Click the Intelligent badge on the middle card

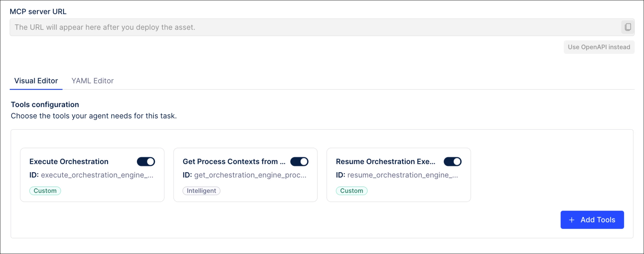pyautogui.click(x=201, y=191)
